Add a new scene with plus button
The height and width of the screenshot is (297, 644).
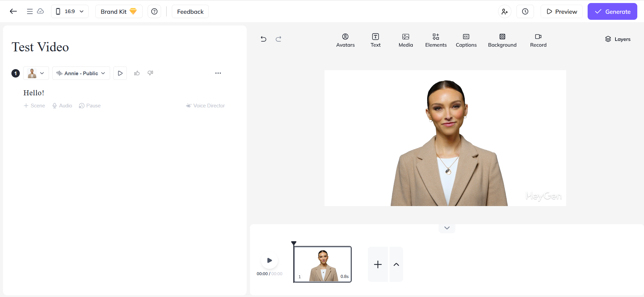(x=378, y=264)
